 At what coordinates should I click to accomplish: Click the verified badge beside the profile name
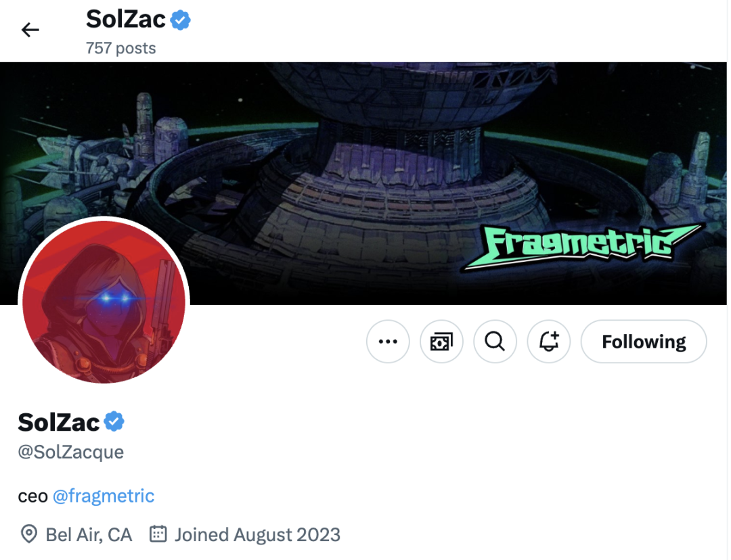(114, 422)
